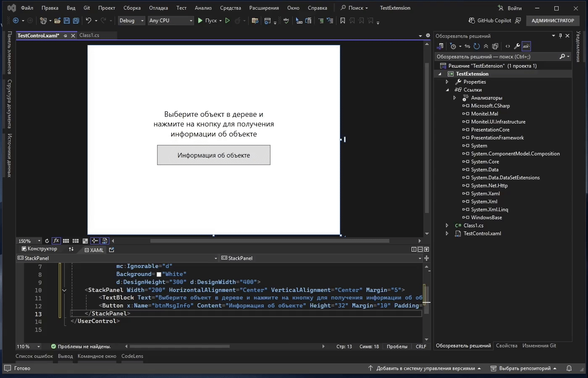Click the new project dropdown icon

[x=45, y=21]
